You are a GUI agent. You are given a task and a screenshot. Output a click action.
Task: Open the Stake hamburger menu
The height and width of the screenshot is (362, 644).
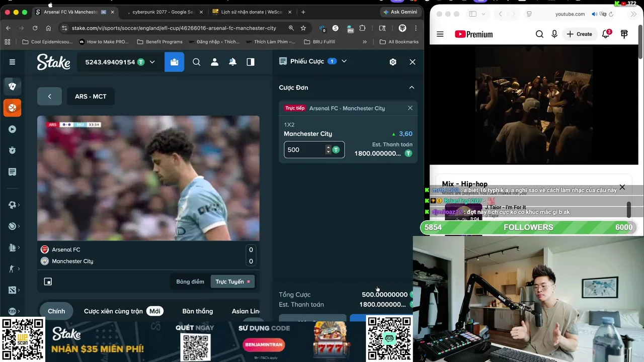pyautogui.click(x=12, y=62)
